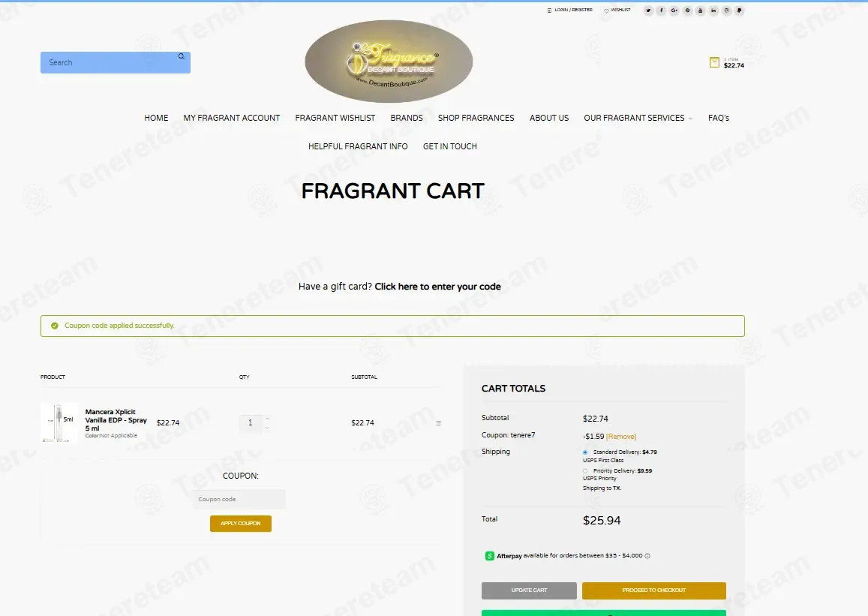Open the FAQ's menu item
Screen dimensions: 868x616
click(x=719, y=118)
